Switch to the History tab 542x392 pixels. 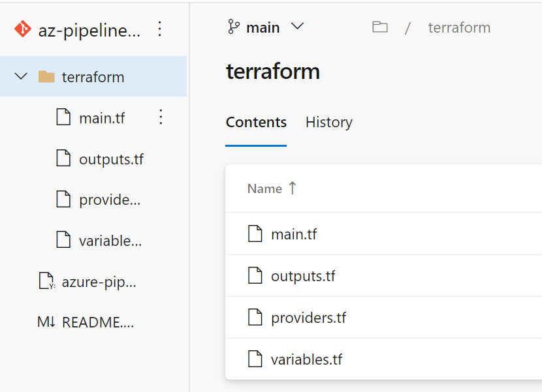coord(328,123)
